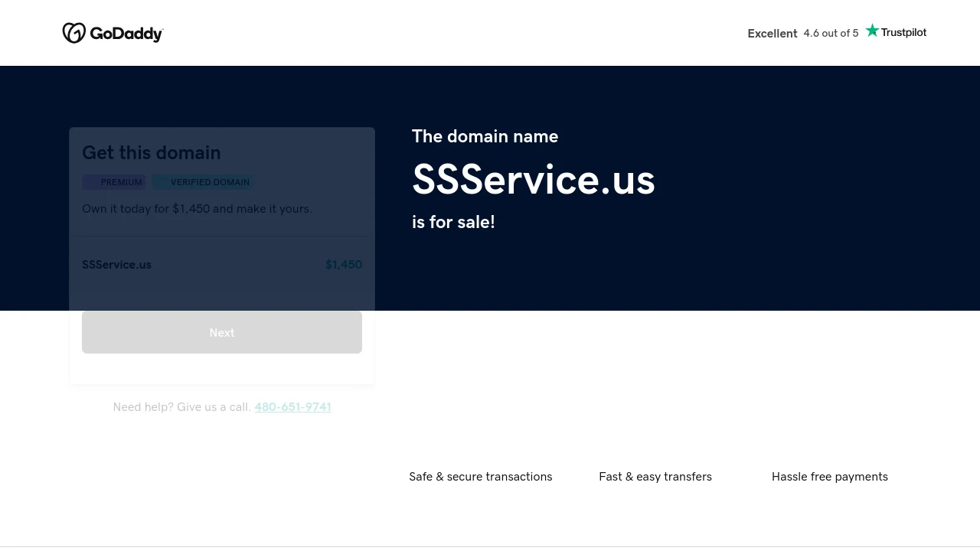This screenshot has height=551, width=980.
Task: Click 'Fast & easy transfers' label
Action: click(x=655, y=477)
